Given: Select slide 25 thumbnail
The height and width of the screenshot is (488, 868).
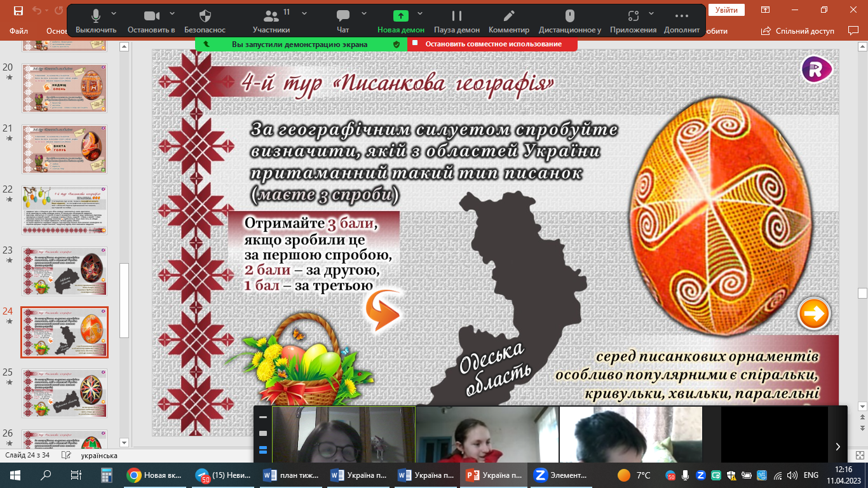Looking at the screenshot, I should 65,393.
